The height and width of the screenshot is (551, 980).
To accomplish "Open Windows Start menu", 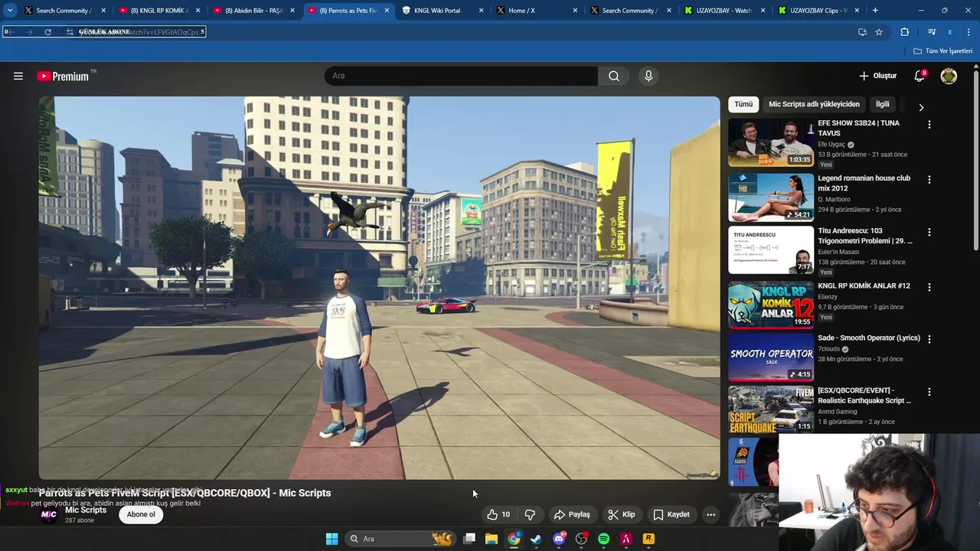I will 332,539.
